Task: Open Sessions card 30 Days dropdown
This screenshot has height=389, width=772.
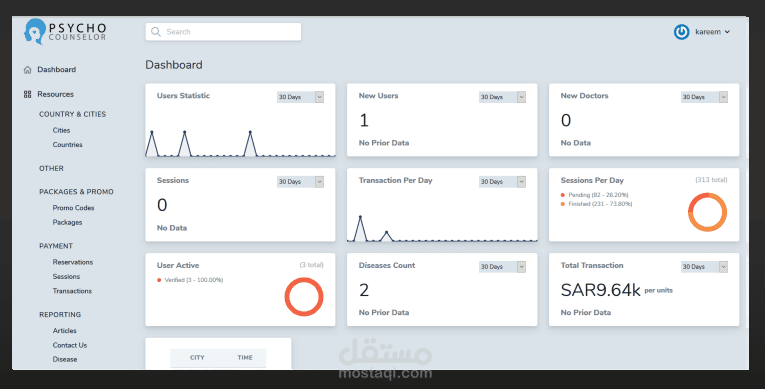Action: [x=300, y=182]
